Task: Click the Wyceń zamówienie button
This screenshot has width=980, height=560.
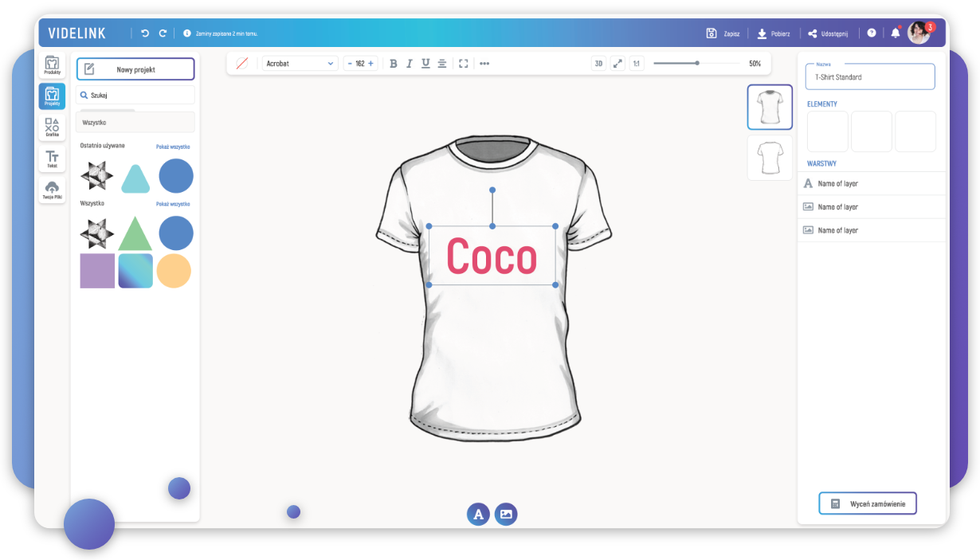Action: coord(868,503)
